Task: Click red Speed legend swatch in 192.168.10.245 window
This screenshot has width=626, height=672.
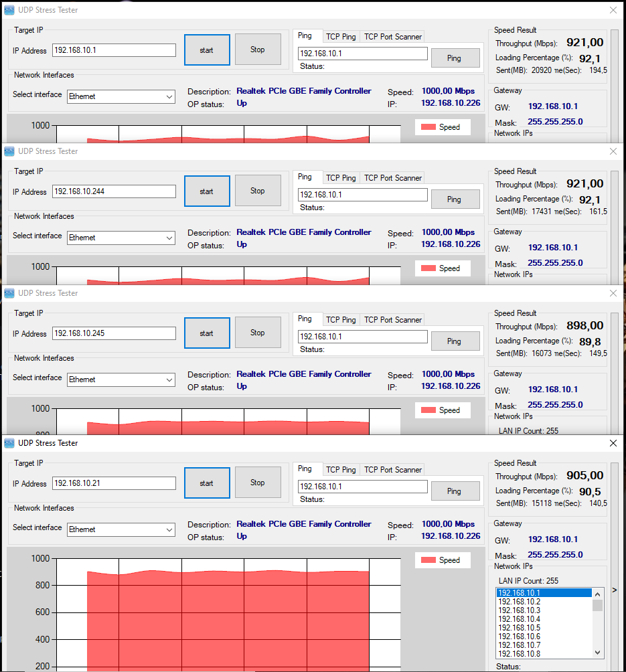Action: tap(428, 410)
